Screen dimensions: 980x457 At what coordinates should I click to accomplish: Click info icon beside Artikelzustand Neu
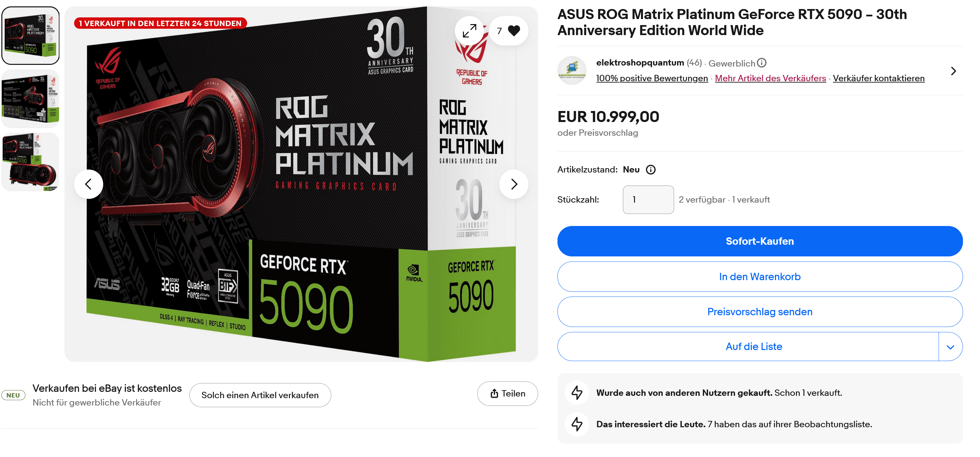(x=651, y=169)
